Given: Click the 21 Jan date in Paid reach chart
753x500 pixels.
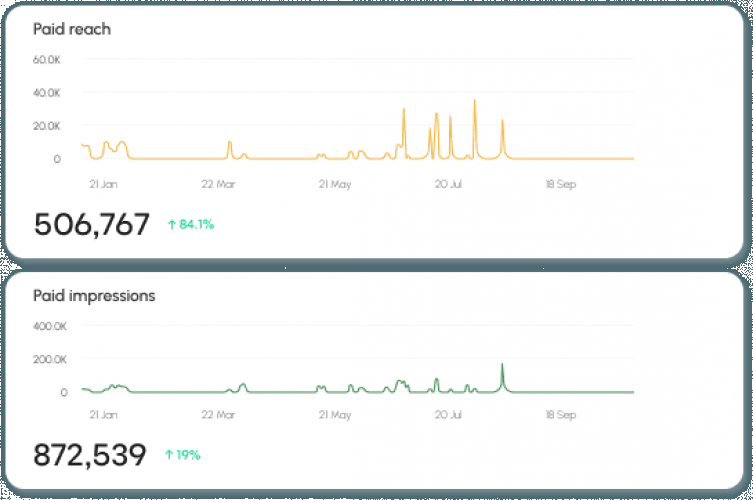Looking at the screenshot, I should (103, 184).
